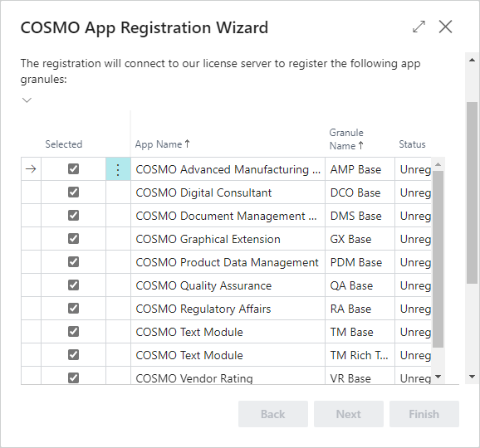Viewport: 480px width, 448px height.
Task: Sort by the App Name column header
Action: point(163,144)
